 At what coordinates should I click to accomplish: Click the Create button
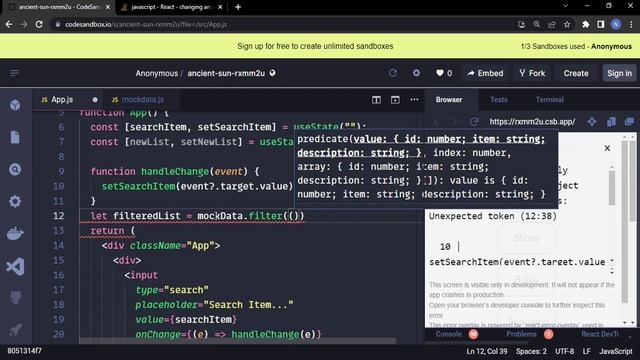tap(576, 73)
